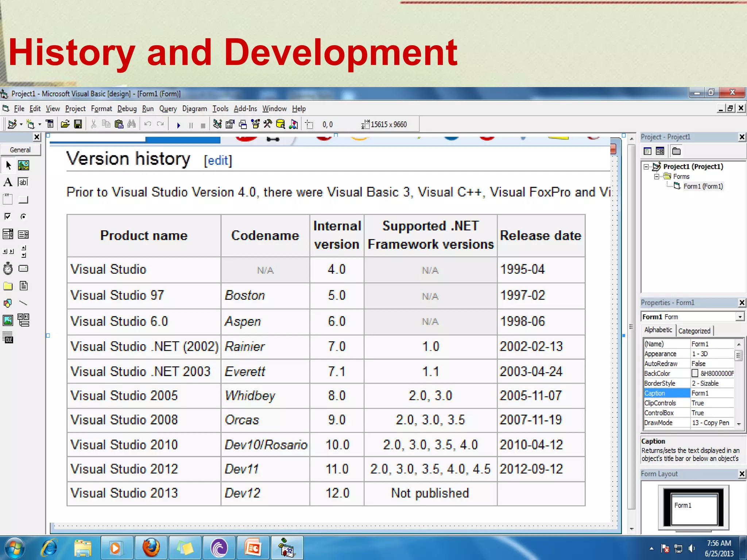Open the Properties Window toolbar icon
This screenshot has width=747, height=560.
[230, 124]
